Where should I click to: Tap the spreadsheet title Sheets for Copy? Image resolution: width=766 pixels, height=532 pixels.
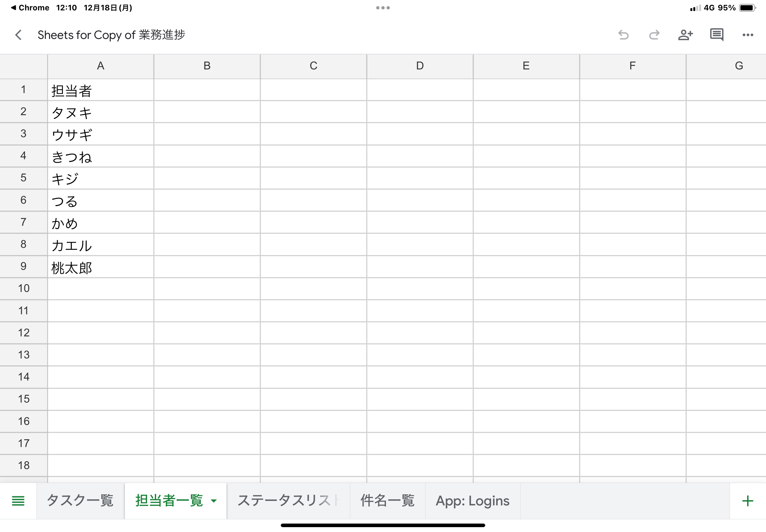point(111,35)
